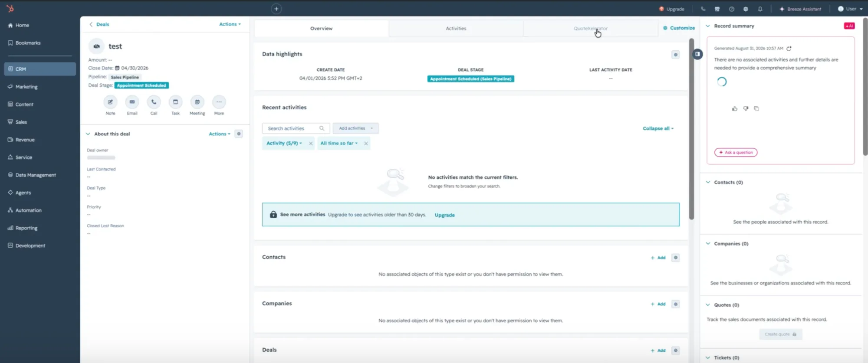This screenshot has width=868, height=363.
Task: Open the create new plus button in top bar
Action: [x=276, y=9]
